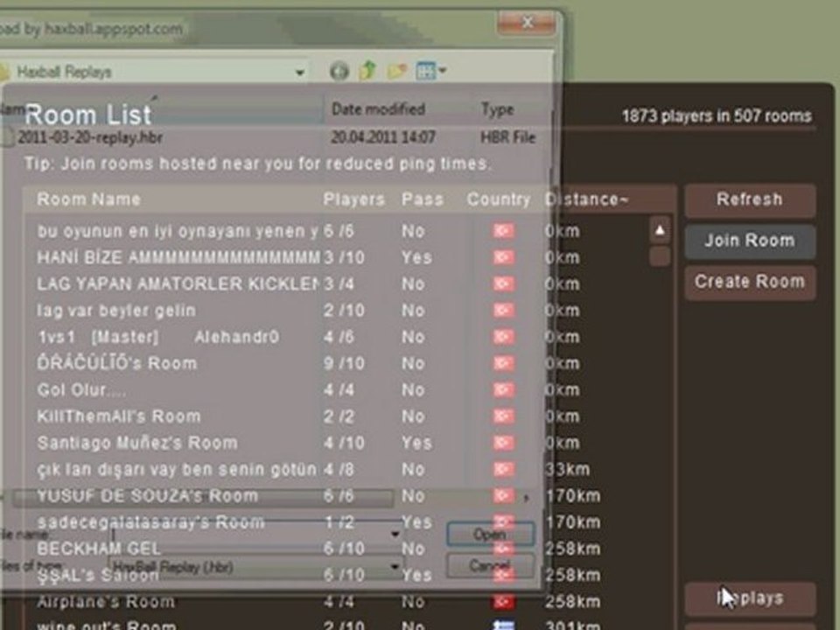Select the file 2011-03-20-replay.hbr
The width and height of the screenshot is (840, 630).
pyautogui.click(x=90, y=137)
